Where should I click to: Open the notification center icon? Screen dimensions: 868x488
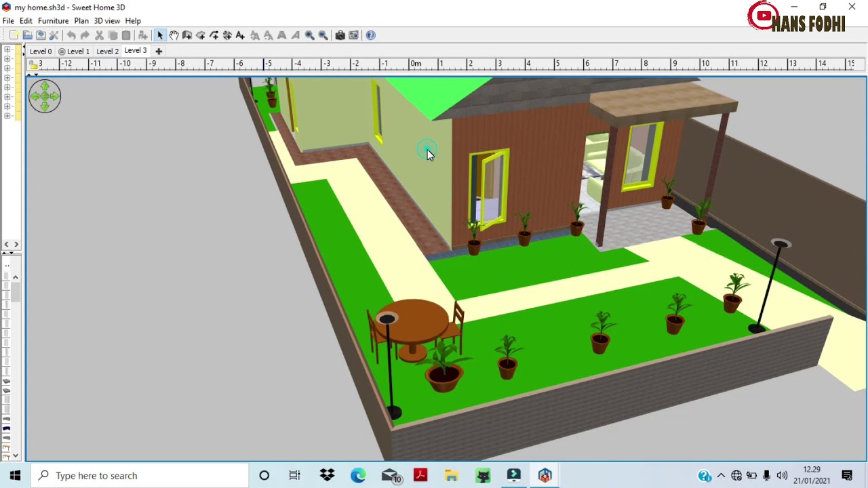click(847, 476)
